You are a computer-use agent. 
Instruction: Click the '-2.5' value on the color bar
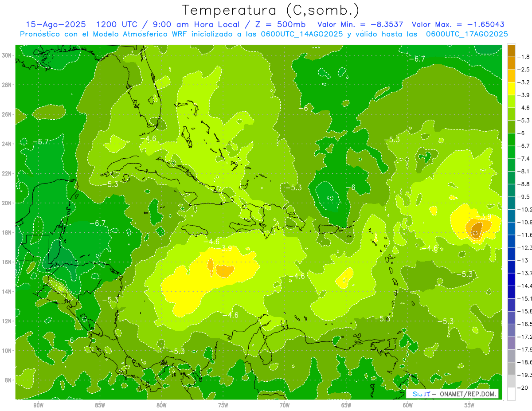[524, 70]
